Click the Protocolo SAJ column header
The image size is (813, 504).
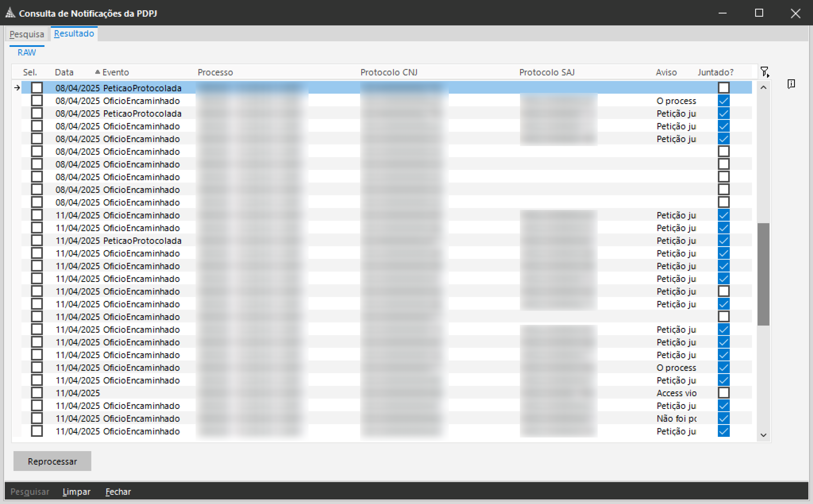coord(547,72)
